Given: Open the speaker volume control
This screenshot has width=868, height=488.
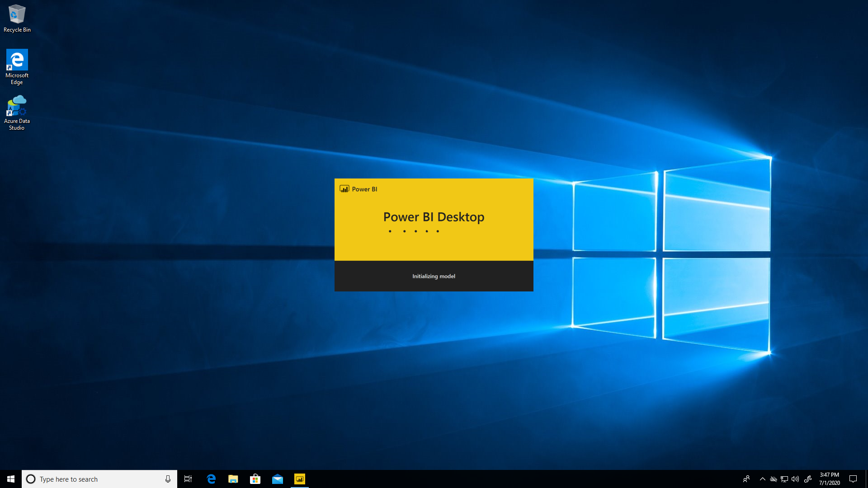Looking at the screenshot, I should point(795,479).
